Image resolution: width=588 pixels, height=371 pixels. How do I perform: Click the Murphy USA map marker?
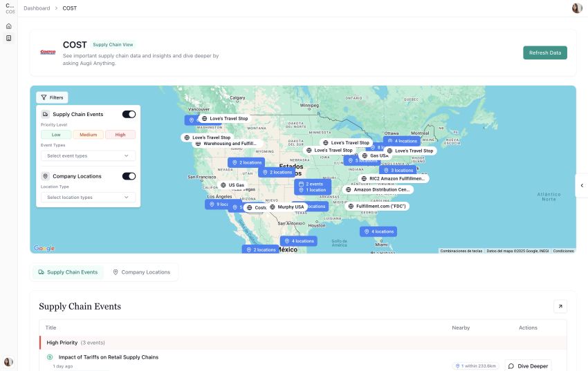(287, 207)
